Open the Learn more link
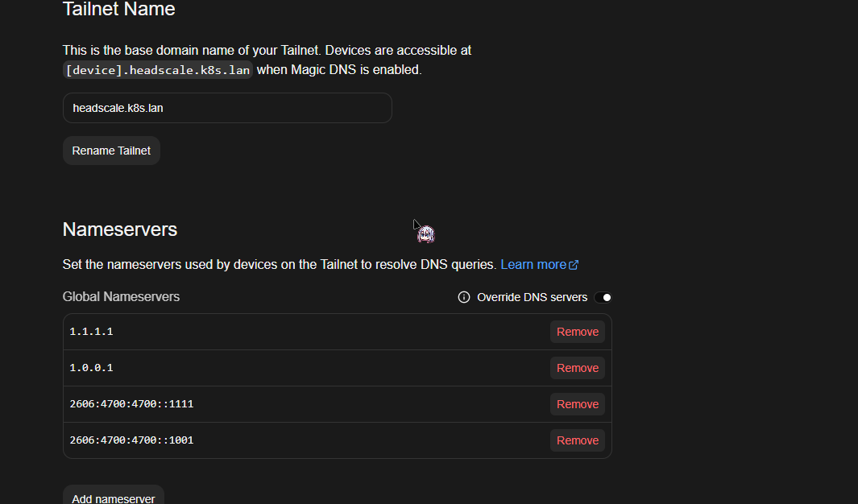The height and width of the screenshot is (504, 858). pyautogui.click(x=534, y=264)
